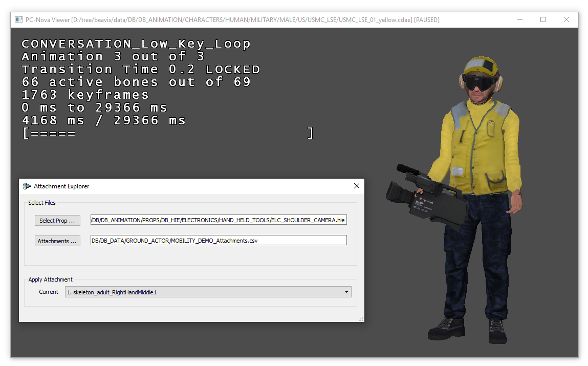Click the Select Prop button
Image resolution: width=588 pixels, height=366 pixels.
[57, 221]
